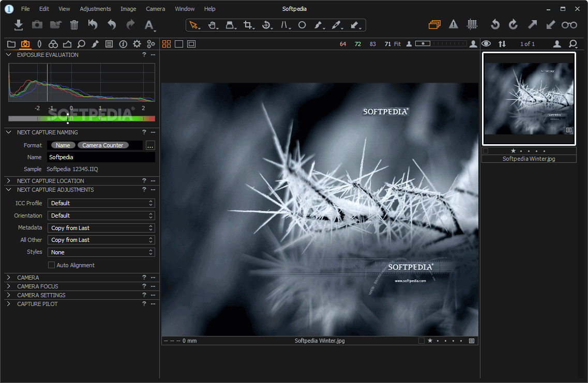Expand the Camera Settings panel
The image size is (588, 383).
click(9, 295)
